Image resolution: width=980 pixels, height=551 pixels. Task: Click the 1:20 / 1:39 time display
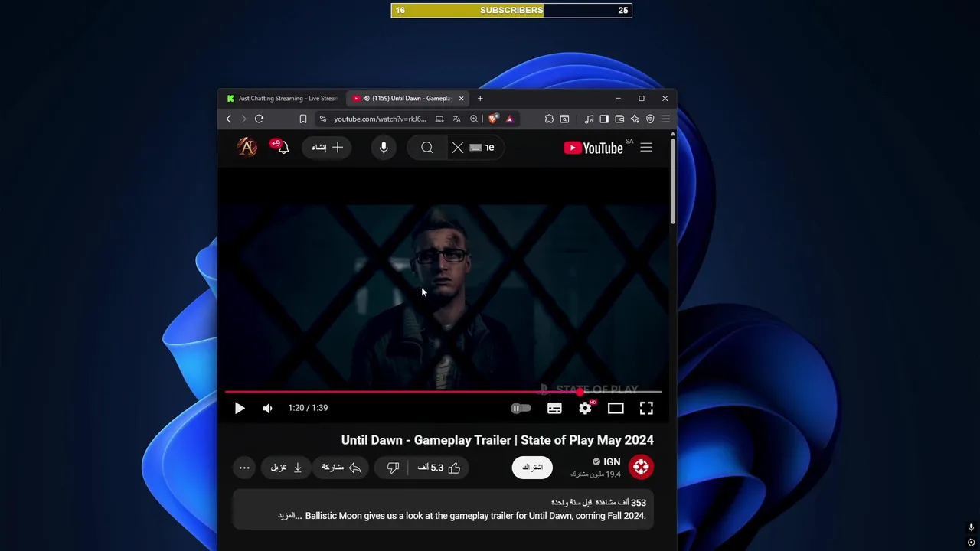click(x=308, y=408)
